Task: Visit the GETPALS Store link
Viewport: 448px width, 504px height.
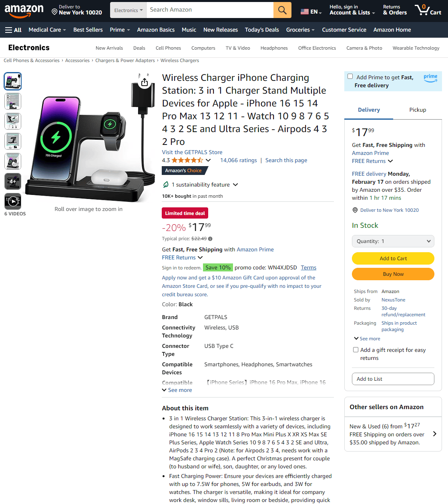Action: tap(192, 152)
